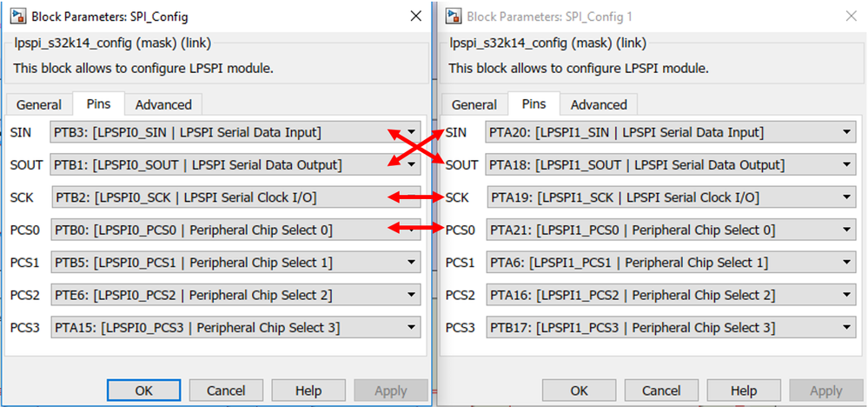Open the PTA15 LPSPI0_PCS3 dropdown
Screen dimensions: 868x407
click(x=412, y=328)
